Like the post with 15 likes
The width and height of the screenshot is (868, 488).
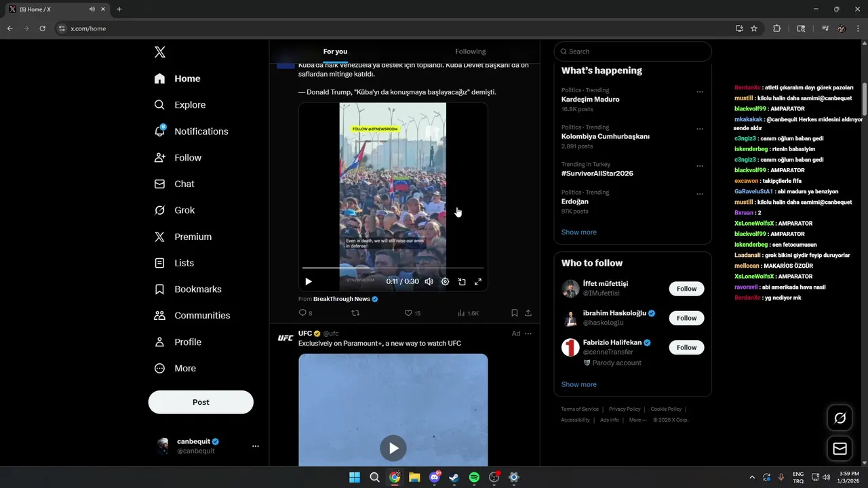click(412, 313)
